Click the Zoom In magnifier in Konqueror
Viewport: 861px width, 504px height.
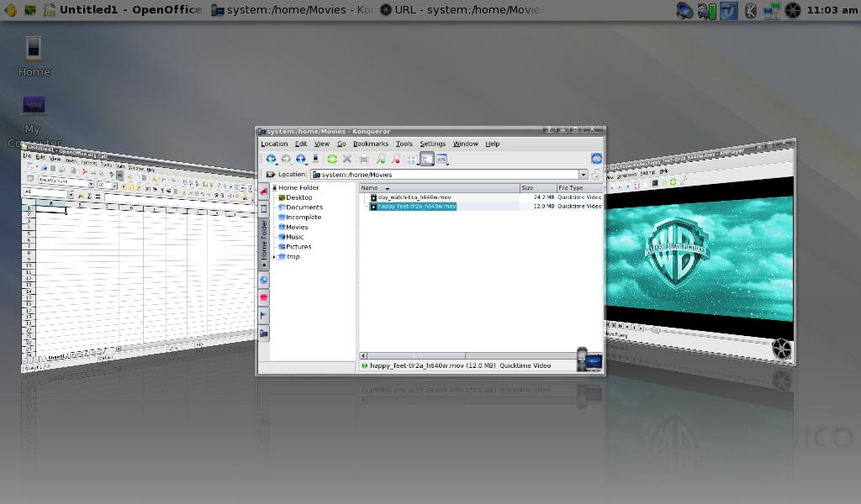381,159
